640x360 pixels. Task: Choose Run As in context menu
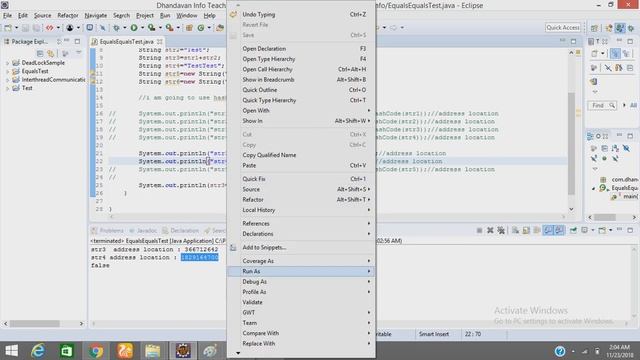coord(301,271)
